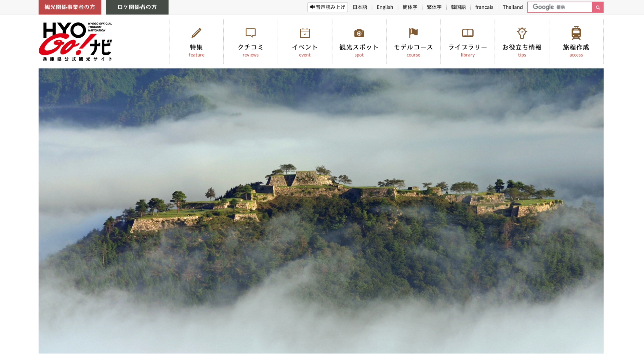Switch language to 日本語

pos(360,7)
